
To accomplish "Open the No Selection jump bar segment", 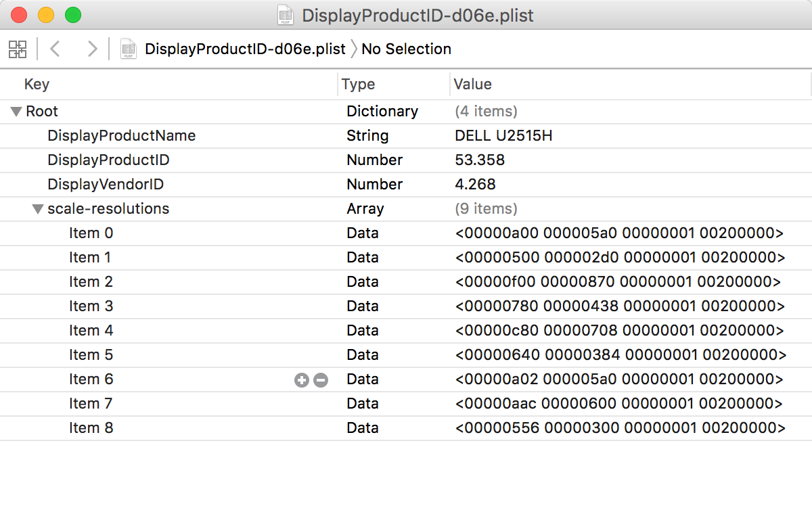I will tap(406, 49).
